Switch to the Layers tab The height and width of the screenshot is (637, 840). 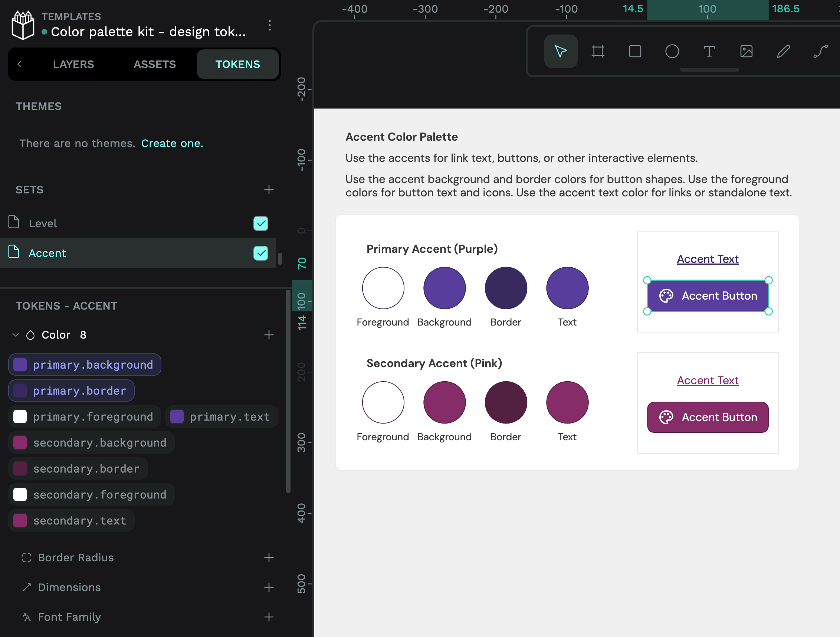tap(73, 64)
